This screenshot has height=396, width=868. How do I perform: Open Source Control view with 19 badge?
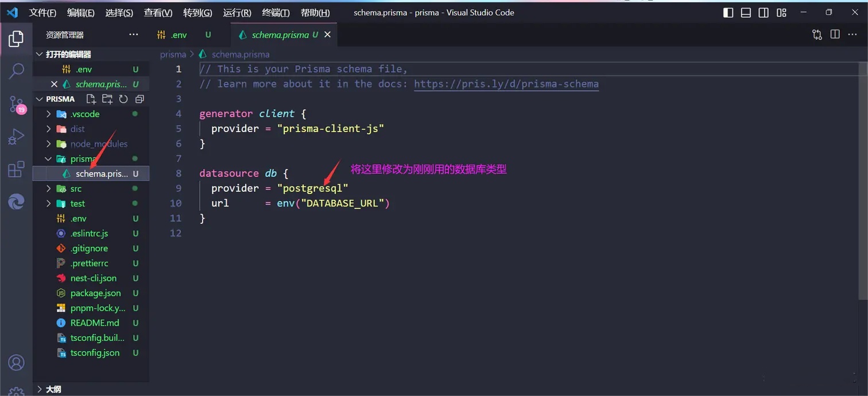coord(16,104)
